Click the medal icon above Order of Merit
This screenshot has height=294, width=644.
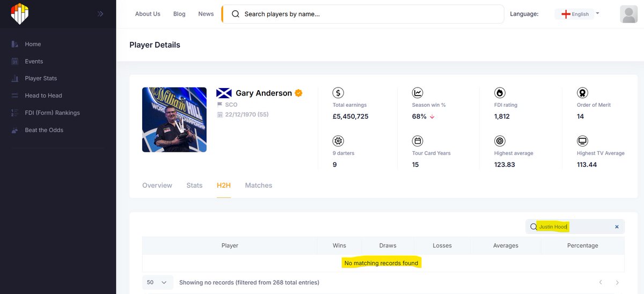tap(582, 93)
